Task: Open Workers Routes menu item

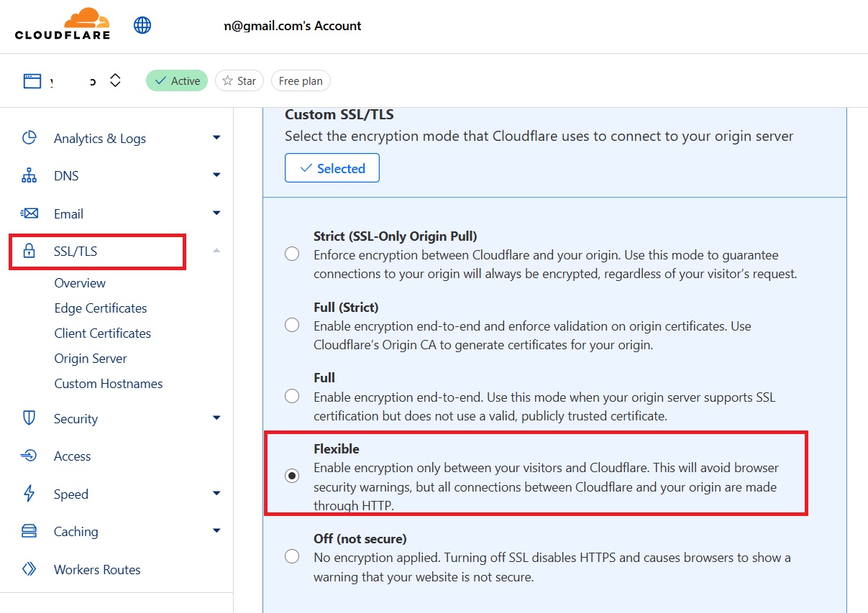Action: click(x=97, y=570)
